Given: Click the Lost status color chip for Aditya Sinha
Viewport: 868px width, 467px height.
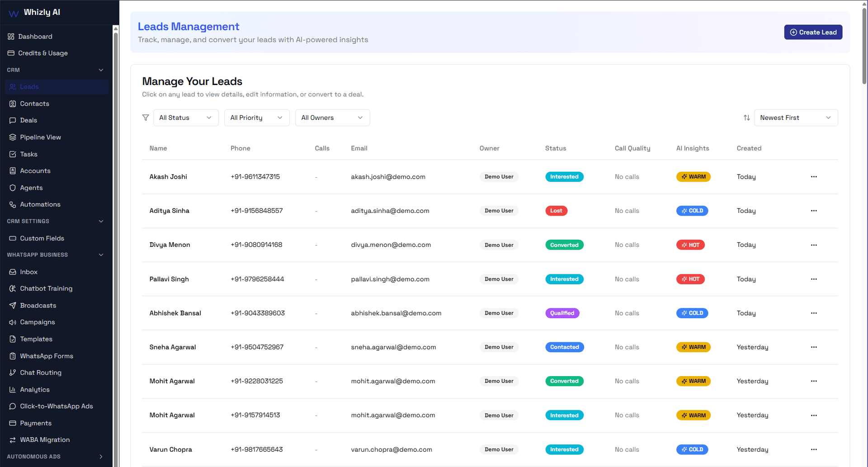Looking at the screenshot, I should [x=556, y=211].
